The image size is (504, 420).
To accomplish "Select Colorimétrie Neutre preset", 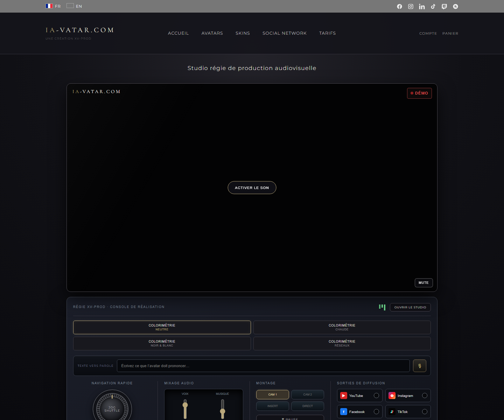I will click(162, 327).
